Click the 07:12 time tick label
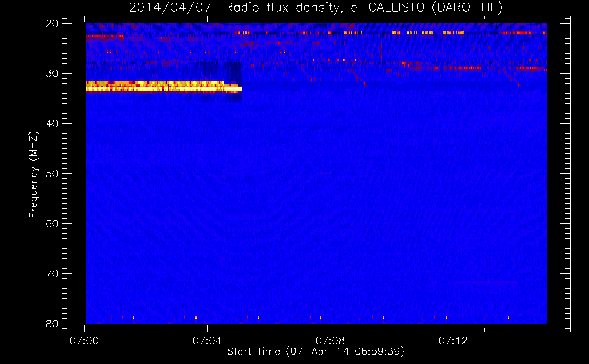 pos(453,341)
